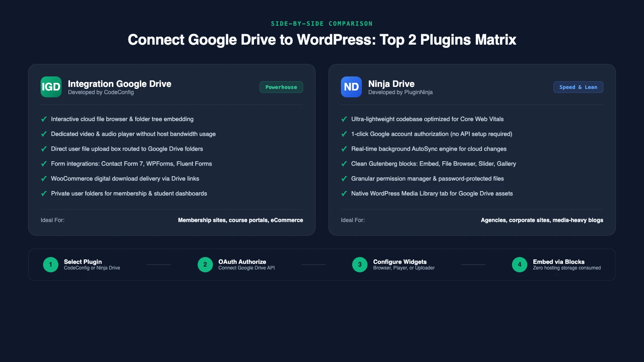
Task: Select step 1 circle for Select Plugin
Action: (51, 265)
